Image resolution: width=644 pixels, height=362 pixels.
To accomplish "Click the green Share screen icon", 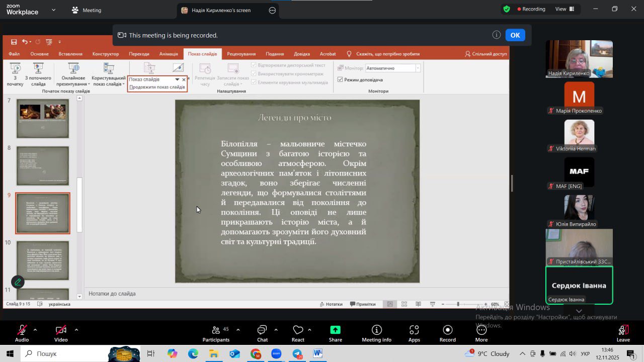I will (335, 330).
